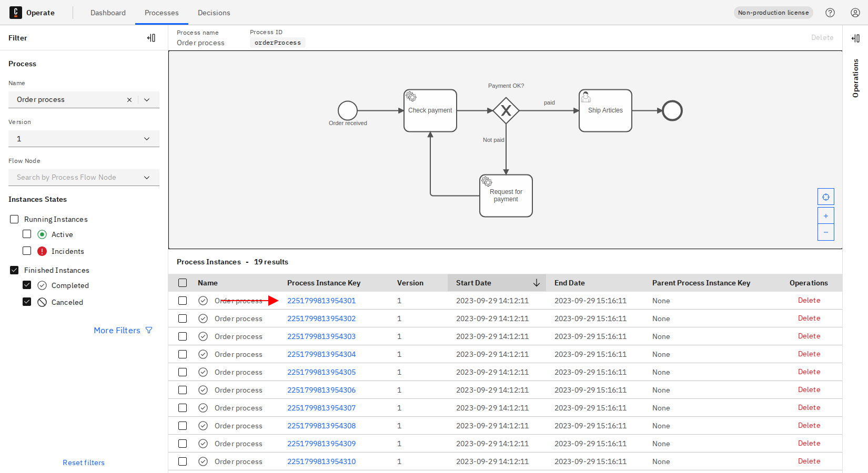The width and height of the screenshot is (868, 473).
Task: Zoom in on the process diagram
Action: tap(825, 215)
